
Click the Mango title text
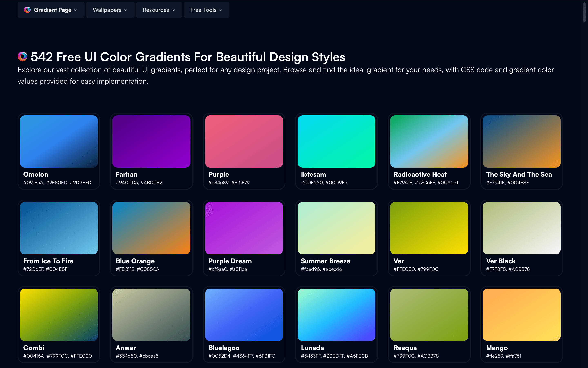(497, 348)
